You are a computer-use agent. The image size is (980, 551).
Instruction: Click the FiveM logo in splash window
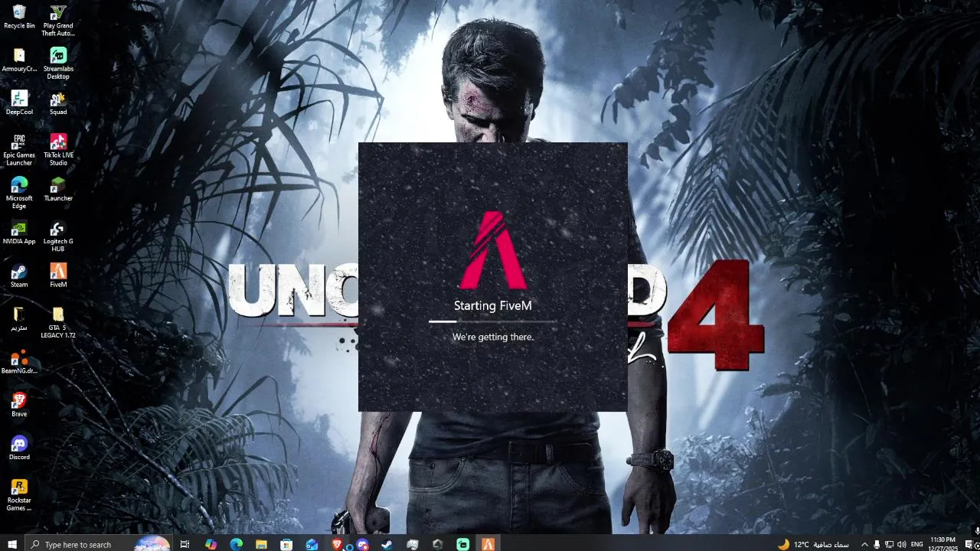pyautogui.click(x=493, y=250)
